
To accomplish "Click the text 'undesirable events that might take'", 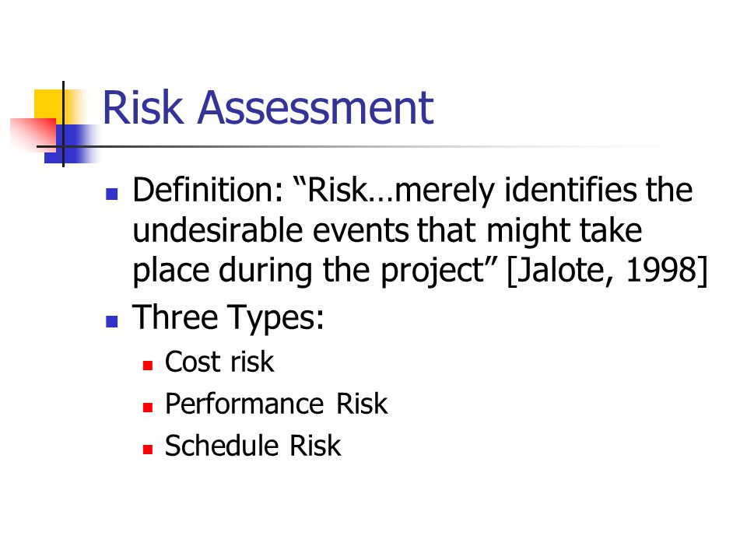I will [388, 230].
